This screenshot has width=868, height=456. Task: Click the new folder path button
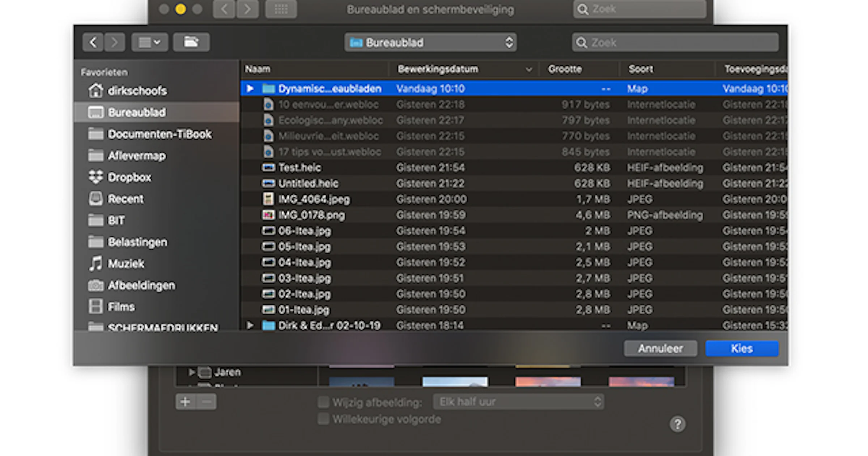point(191,42)
